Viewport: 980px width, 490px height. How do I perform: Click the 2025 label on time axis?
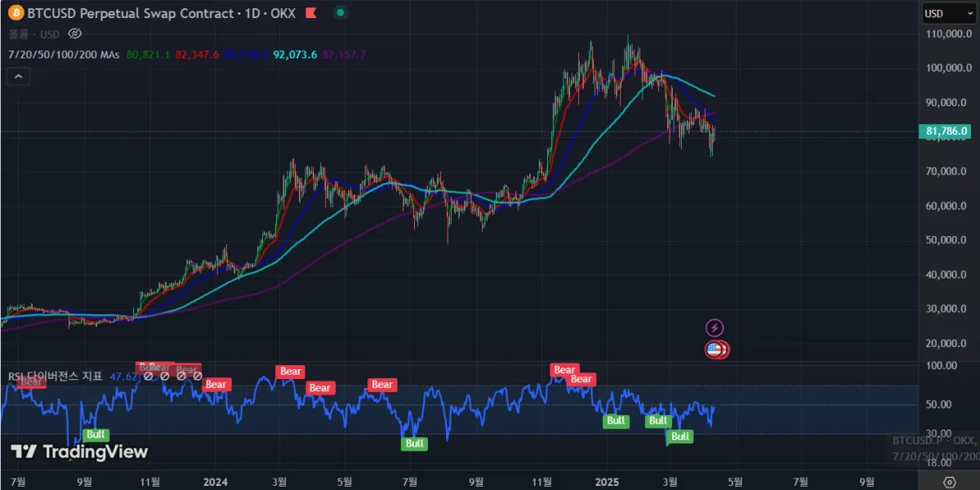(607, 481)
